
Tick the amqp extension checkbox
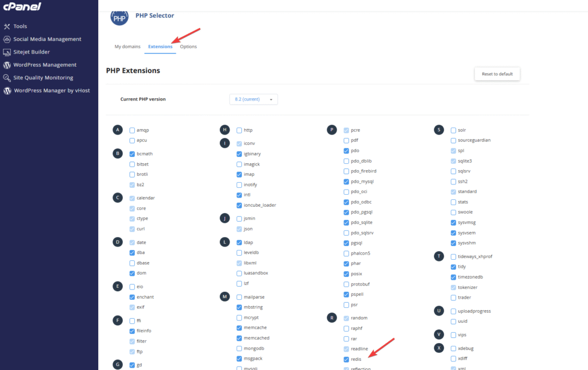133,130
